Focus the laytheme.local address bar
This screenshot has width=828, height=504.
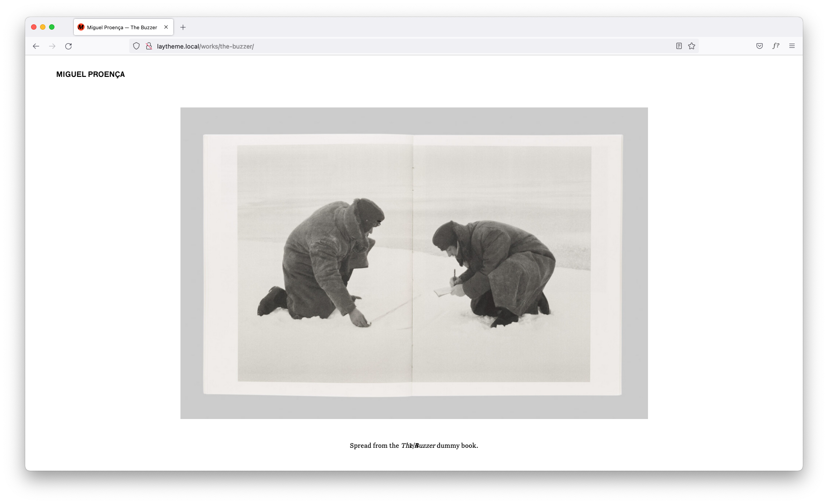405,46
